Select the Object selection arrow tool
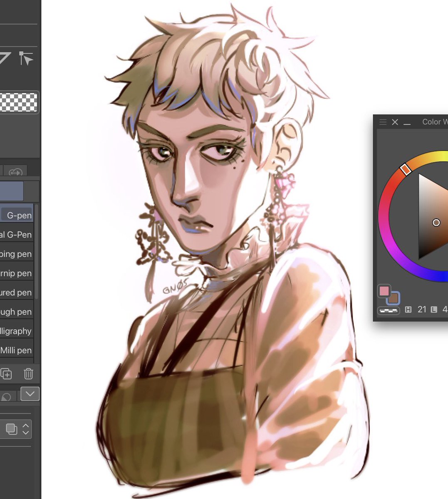448x499 pixels. (x=26, y=58)
